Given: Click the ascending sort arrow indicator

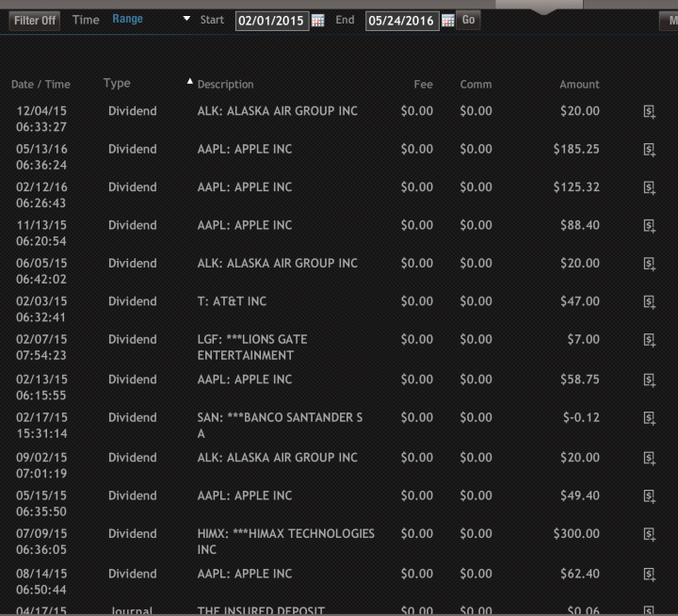Looking at the screenshot, I should click(189, 81).
